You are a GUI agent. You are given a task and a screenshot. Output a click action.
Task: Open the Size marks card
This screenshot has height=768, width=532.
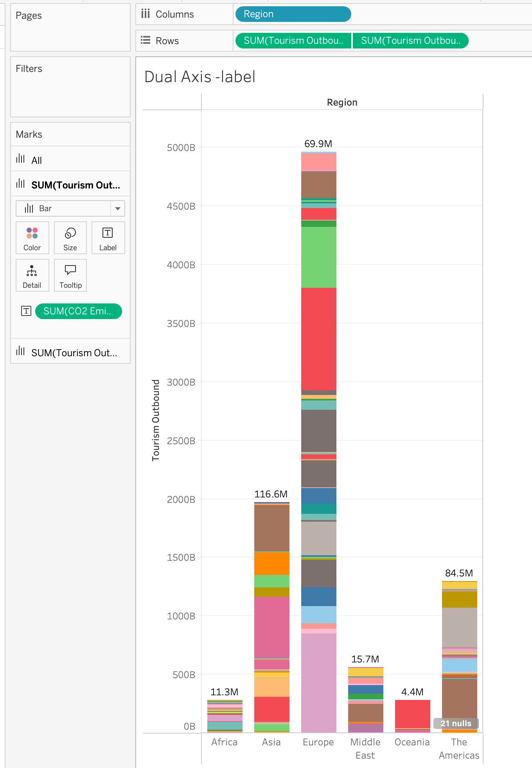tap(70, 238)
